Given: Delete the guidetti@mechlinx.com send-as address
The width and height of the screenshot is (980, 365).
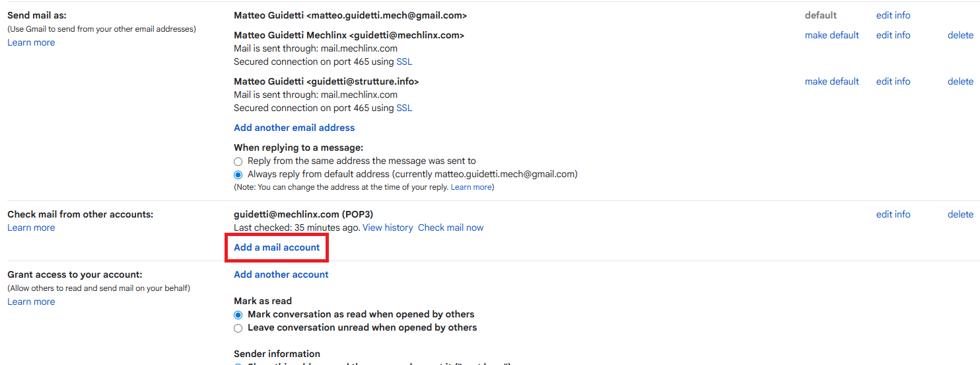Looking at the screenshot, I should click(x=960, y=35).
